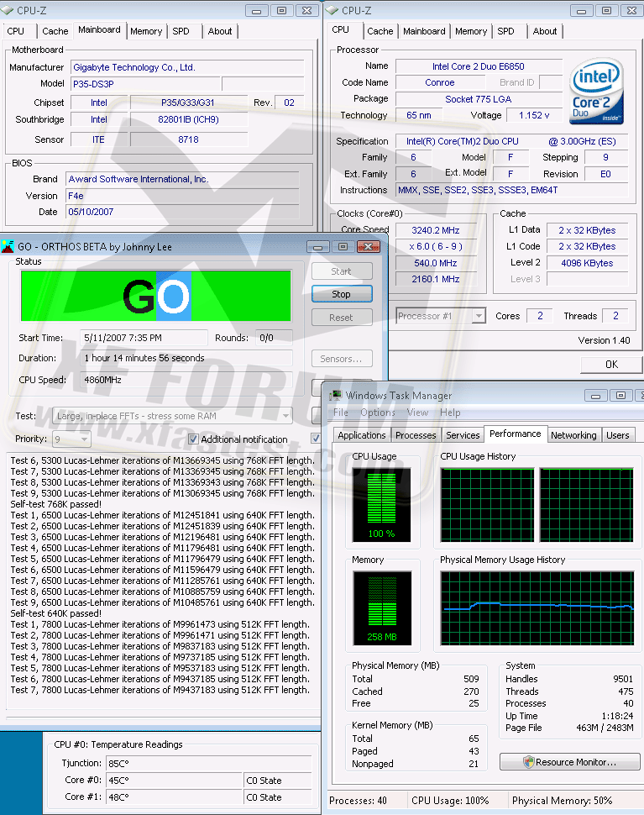The width and height of the screenshot is (644, 815).
Task: Close the ORTHOS window
Action: (x=369, y=247)
